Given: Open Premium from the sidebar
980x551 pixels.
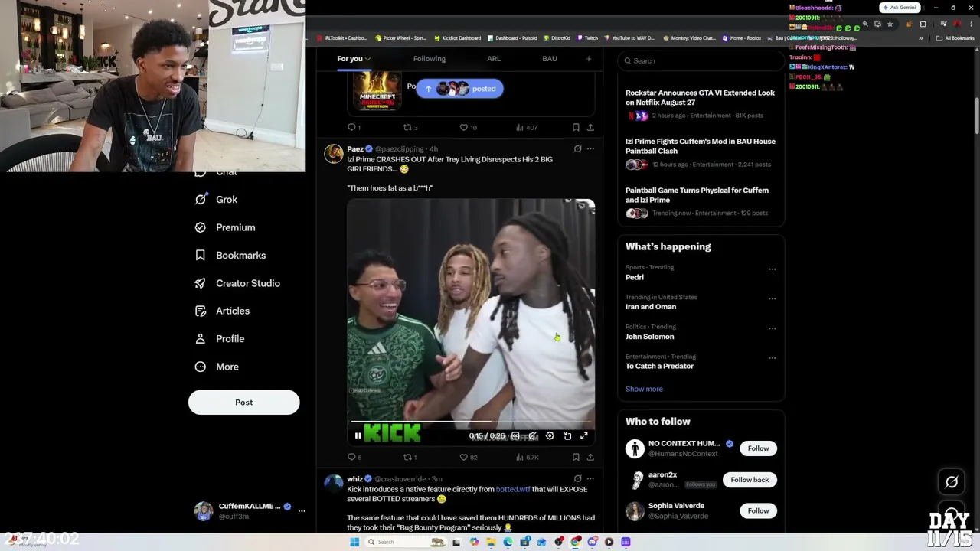Looking at the screenshot, I should click(225, 227).
